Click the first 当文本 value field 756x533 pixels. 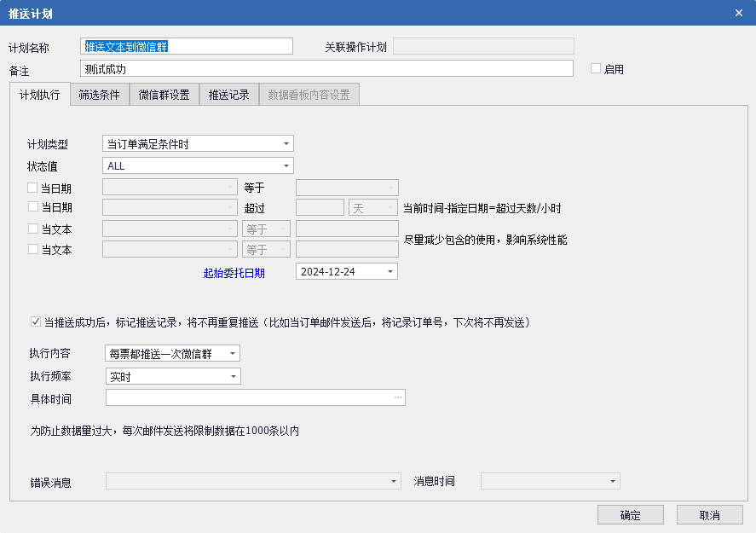(x=347, y=229)
